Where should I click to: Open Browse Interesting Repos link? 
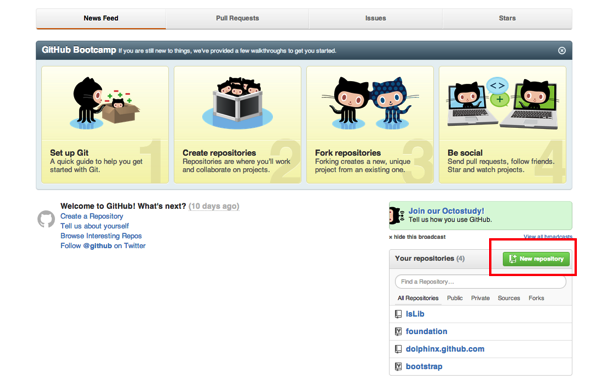101,236
